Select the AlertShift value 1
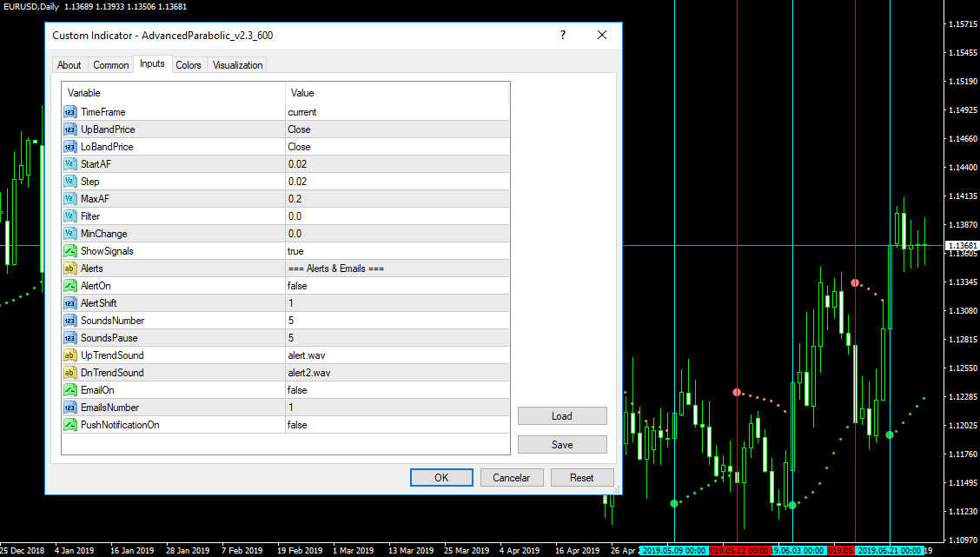 (x=398, y=303)
